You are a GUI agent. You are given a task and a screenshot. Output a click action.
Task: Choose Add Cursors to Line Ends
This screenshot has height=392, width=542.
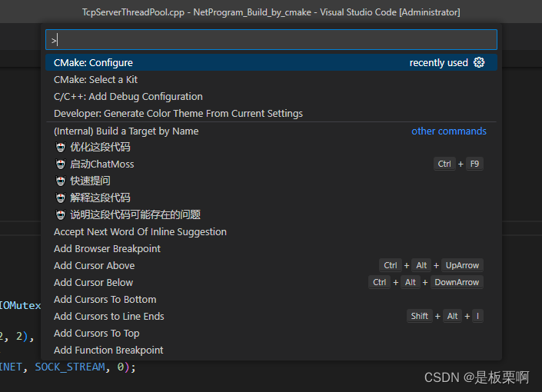[x=271, y=317]
